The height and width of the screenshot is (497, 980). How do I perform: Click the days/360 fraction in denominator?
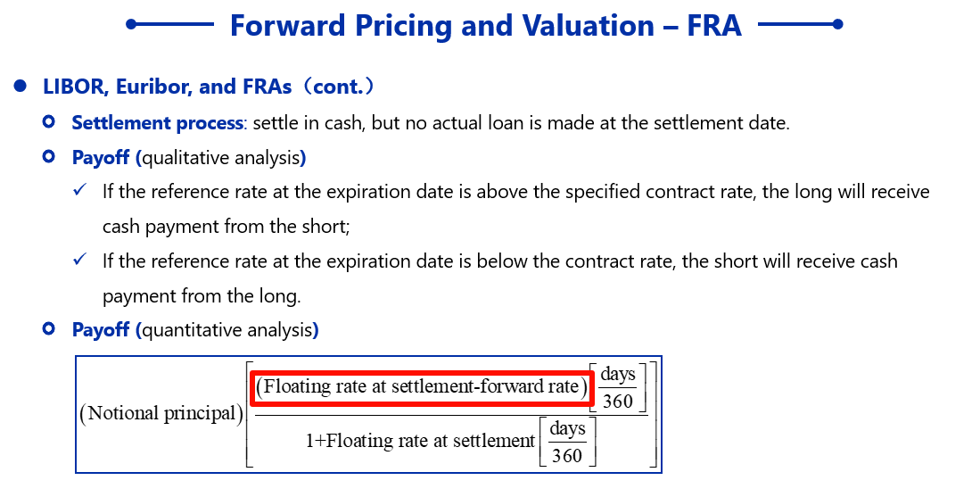pos(567,442)
